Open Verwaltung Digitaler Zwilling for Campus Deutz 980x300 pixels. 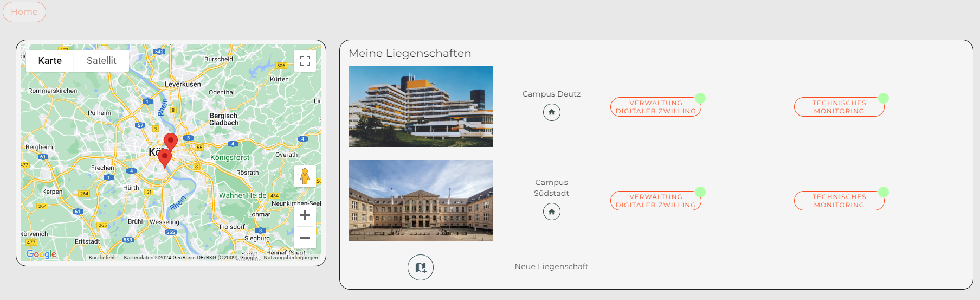pos(656,107)
